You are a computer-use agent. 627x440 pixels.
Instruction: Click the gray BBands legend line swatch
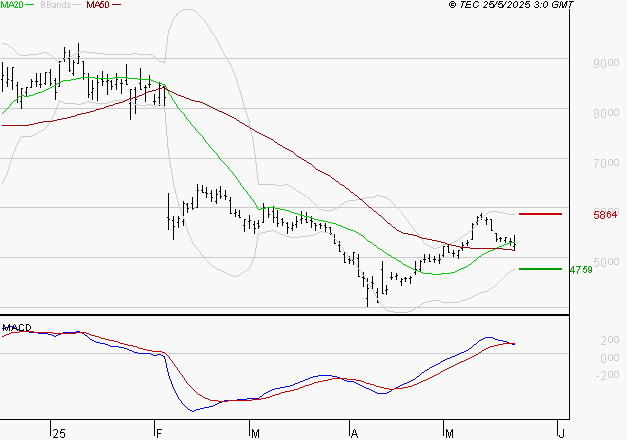(x=76, y=5)
